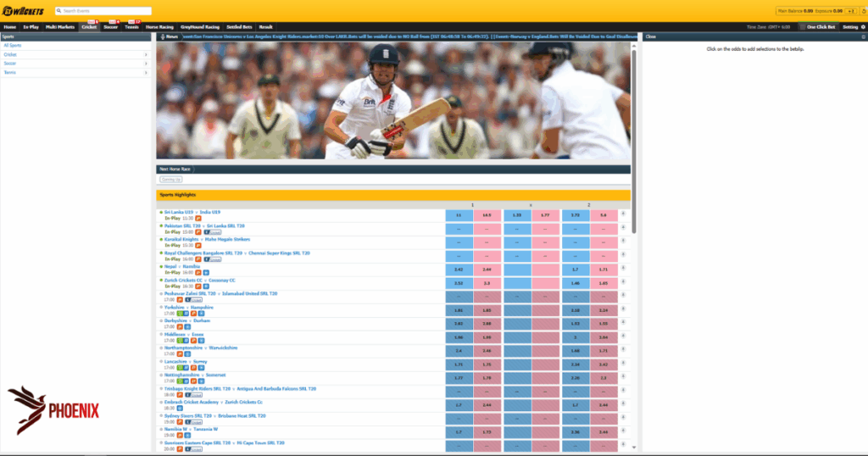Click orange P icon under Sri Lanka U19 row
Viewport: 868px width, 456px height.
click(198, 219)
